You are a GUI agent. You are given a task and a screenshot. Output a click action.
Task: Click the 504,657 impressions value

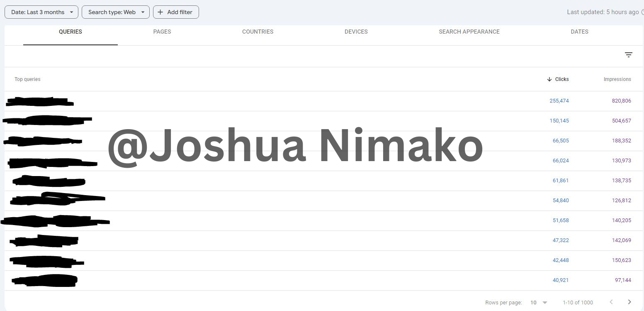(621, 121)
